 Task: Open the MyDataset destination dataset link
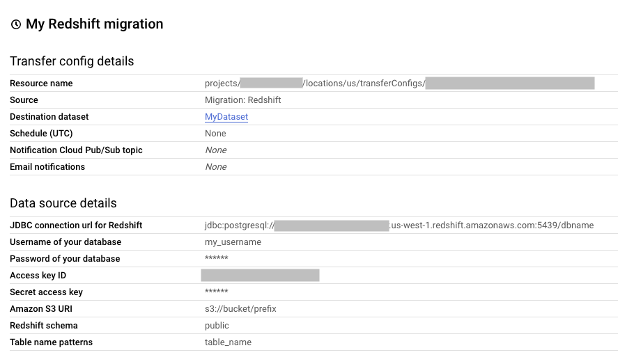pyautogui.click(x=226, y=117)
